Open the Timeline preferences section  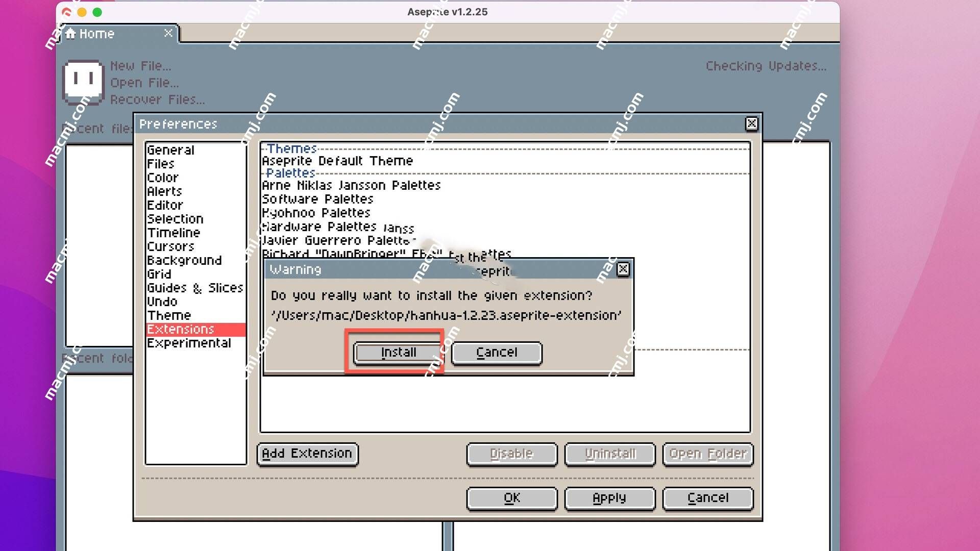[195, 233]
